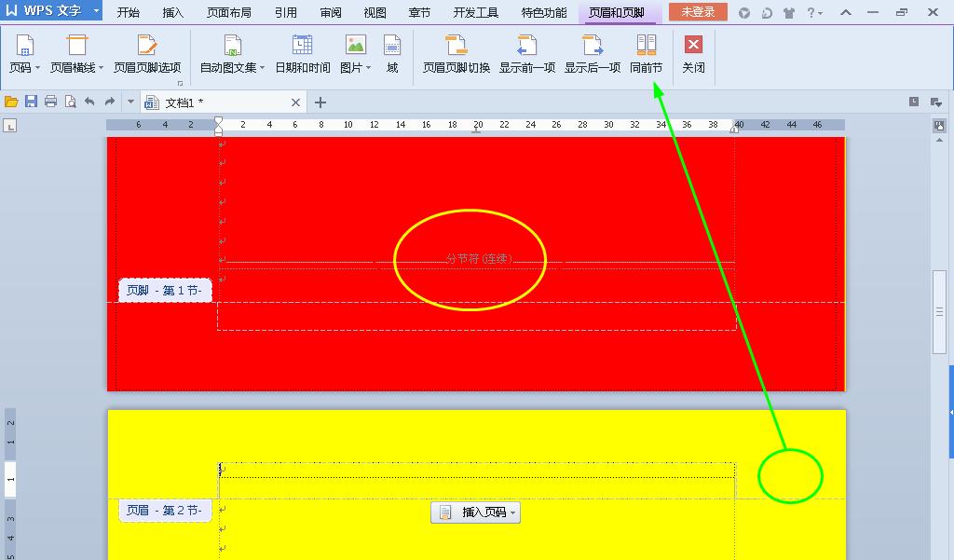Click the vertical scrollbar thumb
This screenshot has height=560, width=954.
[940, 311]
